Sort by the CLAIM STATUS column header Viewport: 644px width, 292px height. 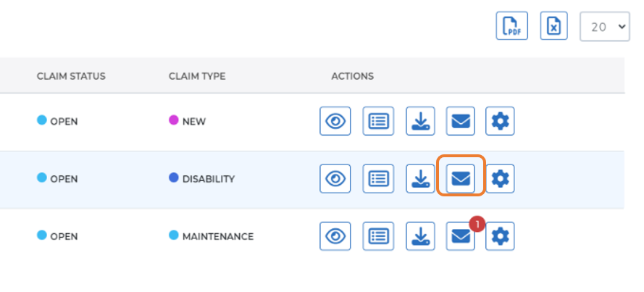coord(71,76)
